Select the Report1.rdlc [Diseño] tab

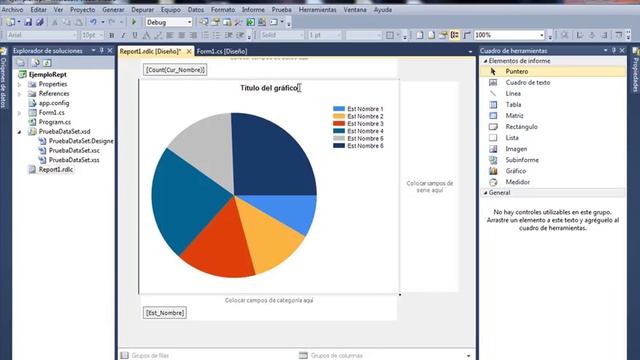click(150, 51)
